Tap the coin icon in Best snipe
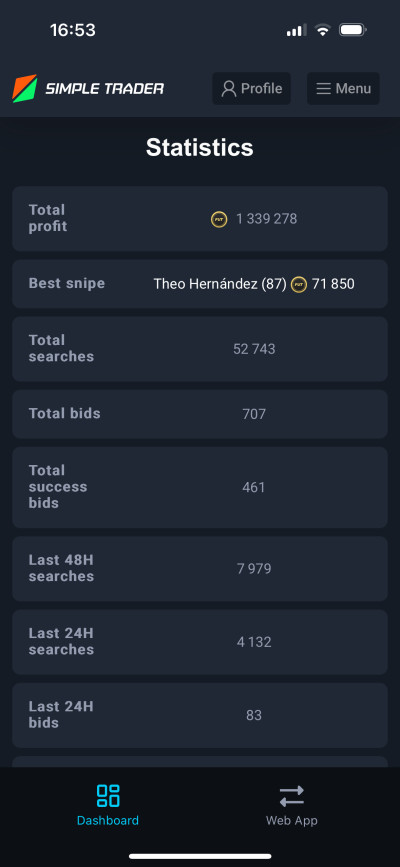400x867 pixels. point(299,285)
